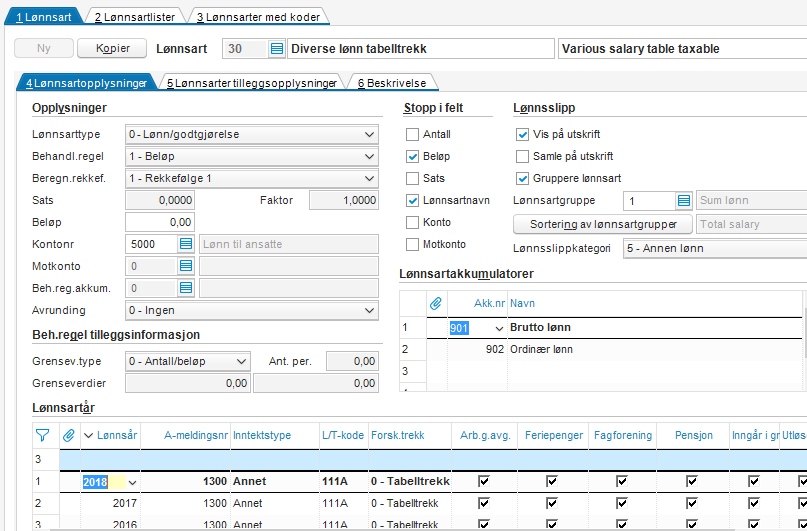Toggle Feriepenger checkbox for year 2017
The width and height of the screenshot is (807, 531).
(x=552, y=503)
